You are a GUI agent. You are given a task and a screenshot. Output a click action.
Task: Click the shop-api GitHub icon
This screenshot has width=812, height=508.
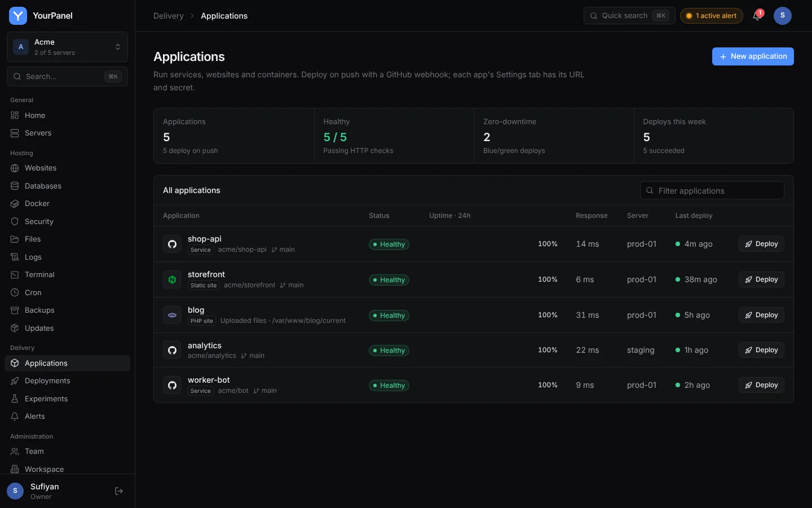172,244
